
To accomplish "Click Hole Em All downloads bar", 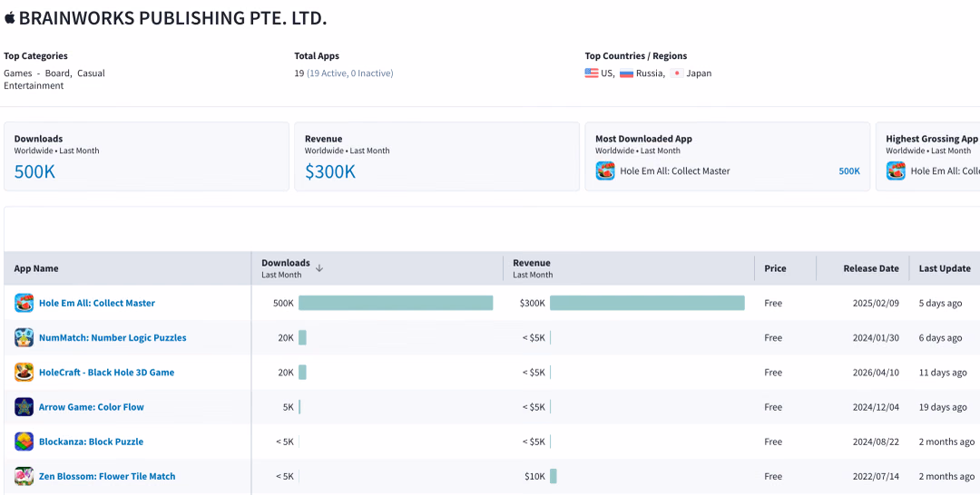I will (396, 303).
